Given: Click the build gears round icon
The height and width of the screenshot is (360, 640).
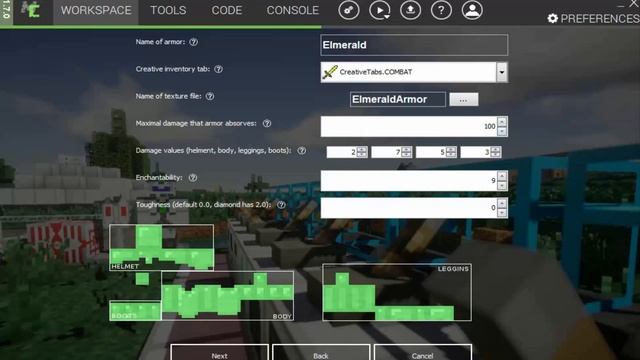Looking at the screenshot, I should (349, 10).
